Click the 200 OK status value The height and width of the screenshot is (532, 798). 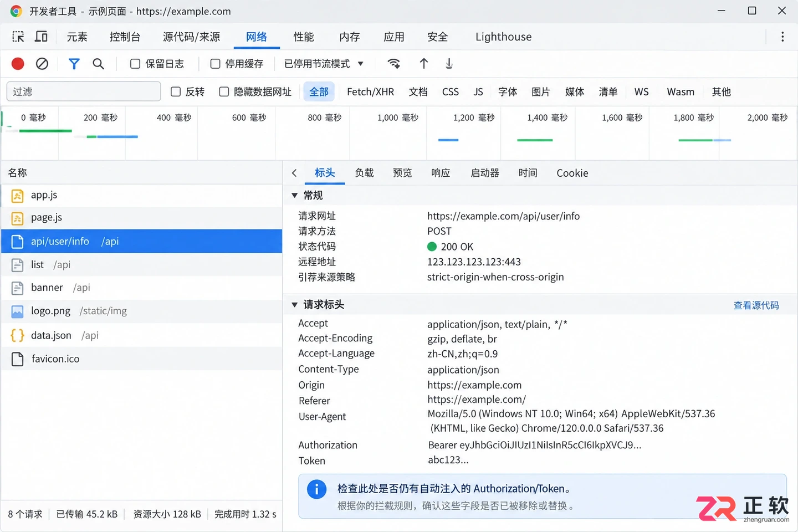457,247
